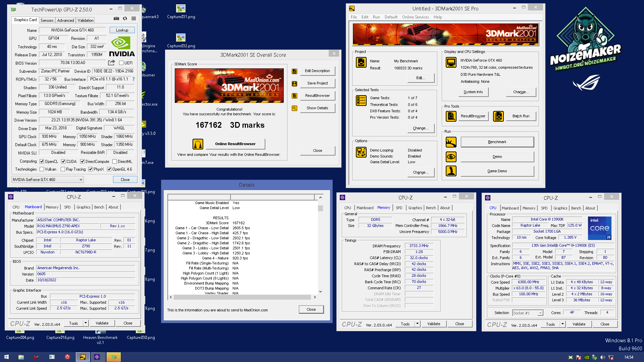Screen dimensions: 644x362
Task: Click NVIDIA tray icon
Action: pos(587,357)
